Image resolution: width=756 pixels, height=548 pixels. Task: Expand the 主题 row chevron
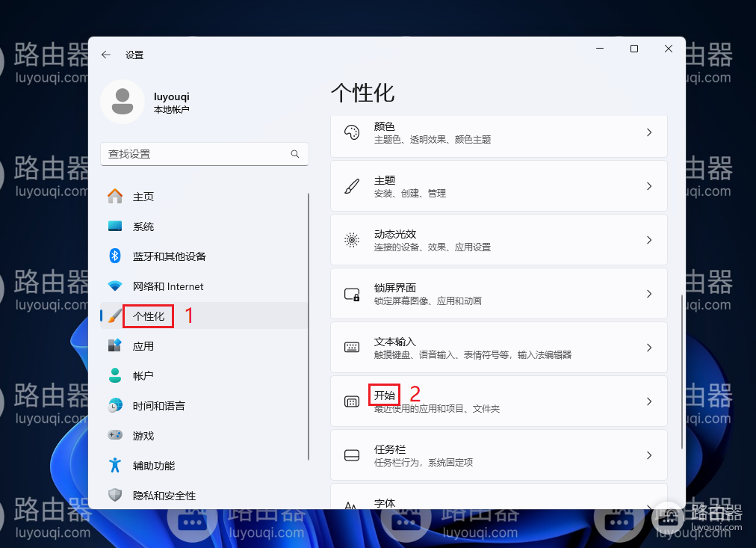pos(649,186)
